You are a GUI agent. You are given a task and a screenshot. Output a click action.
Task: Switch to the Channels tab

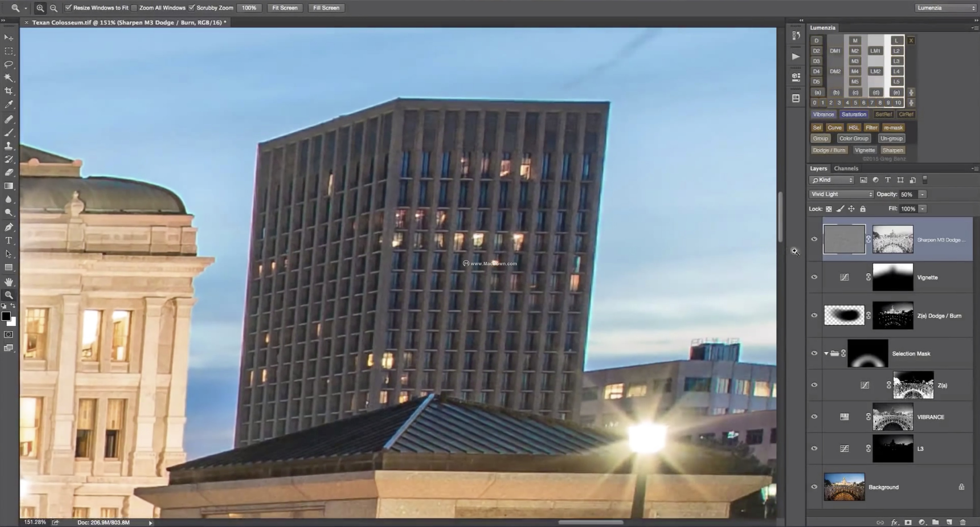[x=846, y=169]
